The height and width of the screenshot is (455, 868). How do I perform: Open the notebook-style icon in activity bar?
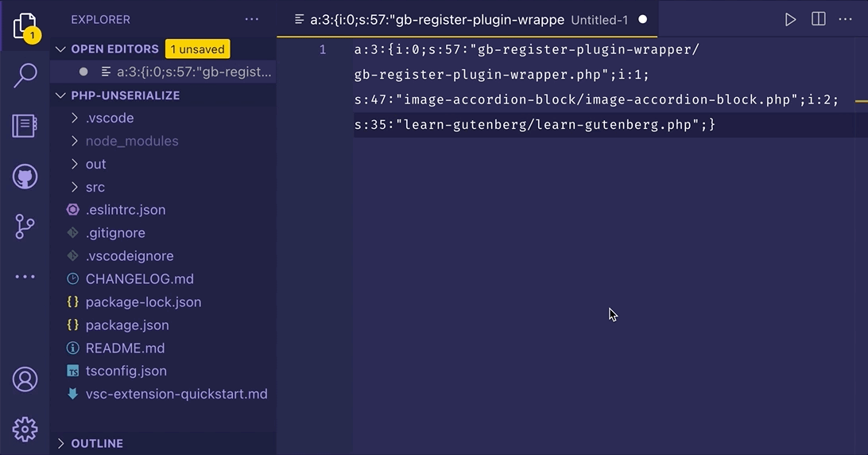coord(25,126)
